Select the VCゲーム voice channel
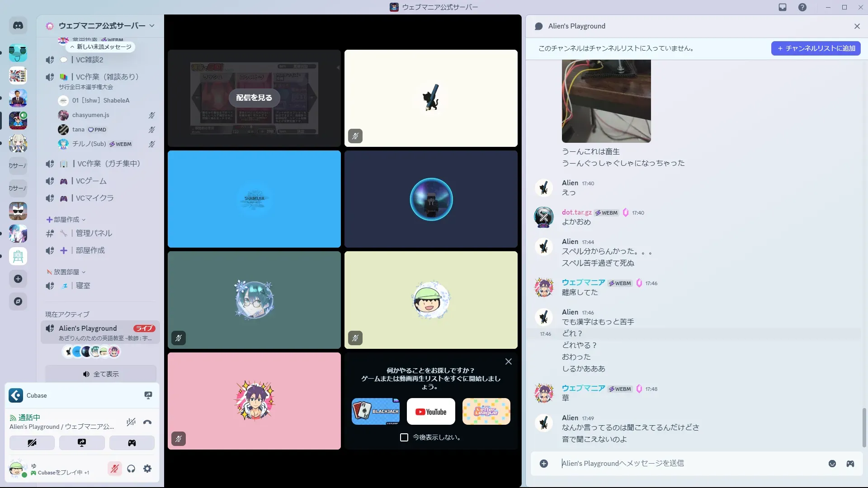The height and width of the screenshot is (488, 868). pos(91,181)
